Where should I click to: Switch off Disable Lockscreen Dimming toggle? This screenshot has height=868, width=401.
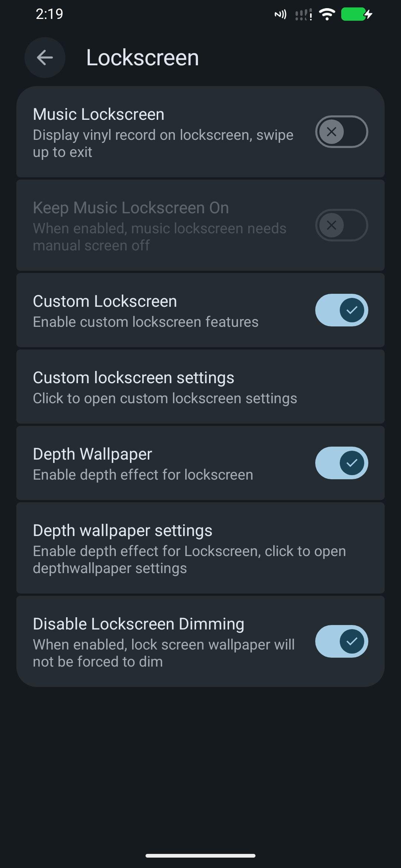pos(342,641)
